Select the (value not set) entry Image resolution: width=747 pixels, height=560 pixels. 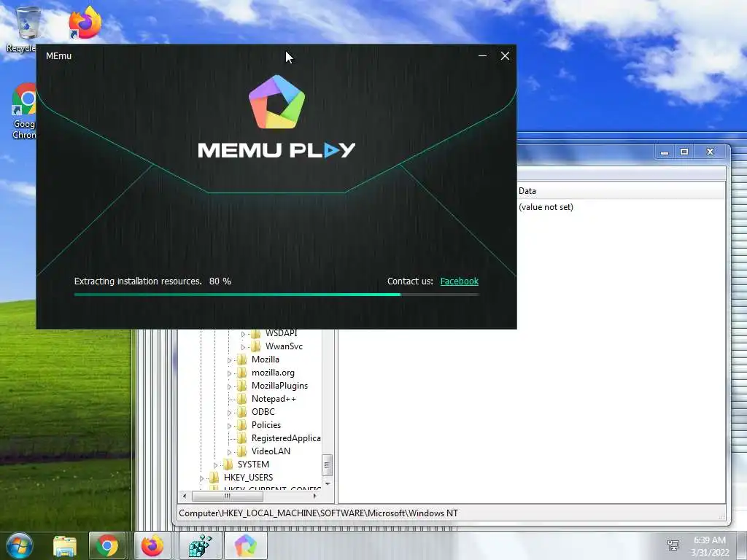546,207
